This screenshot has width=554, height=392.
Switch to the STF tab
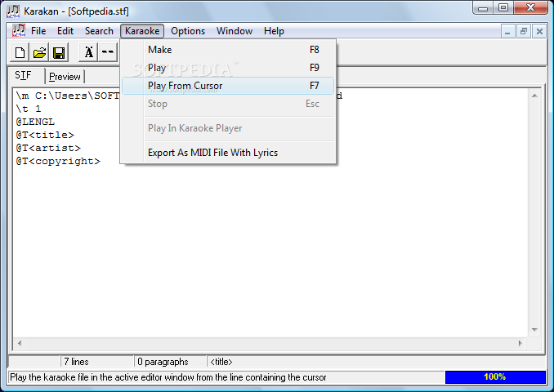point(24,76)
